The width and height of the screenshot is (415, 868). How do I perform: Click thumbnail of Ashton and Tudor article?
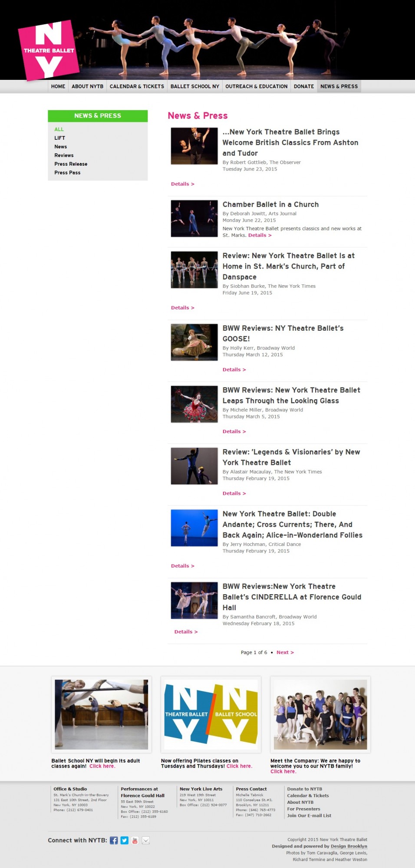coord(194,146)
